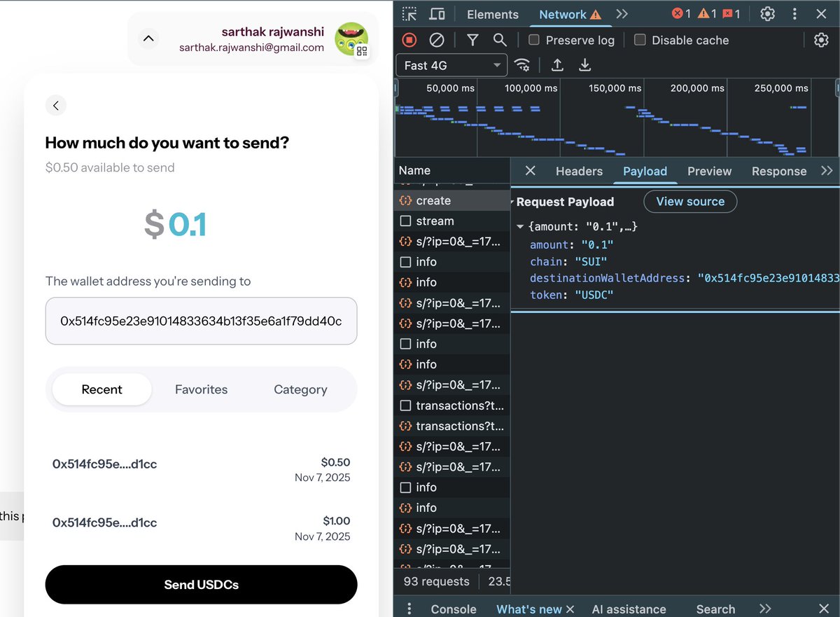
Task: Close the request details pane
Action: (x=530, y=171)
